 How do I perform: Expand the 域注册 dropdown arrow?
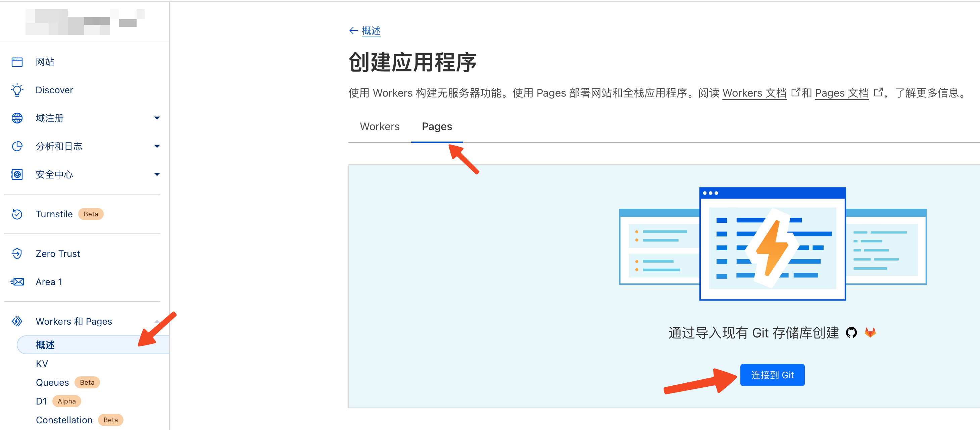(x=157, y=118)
